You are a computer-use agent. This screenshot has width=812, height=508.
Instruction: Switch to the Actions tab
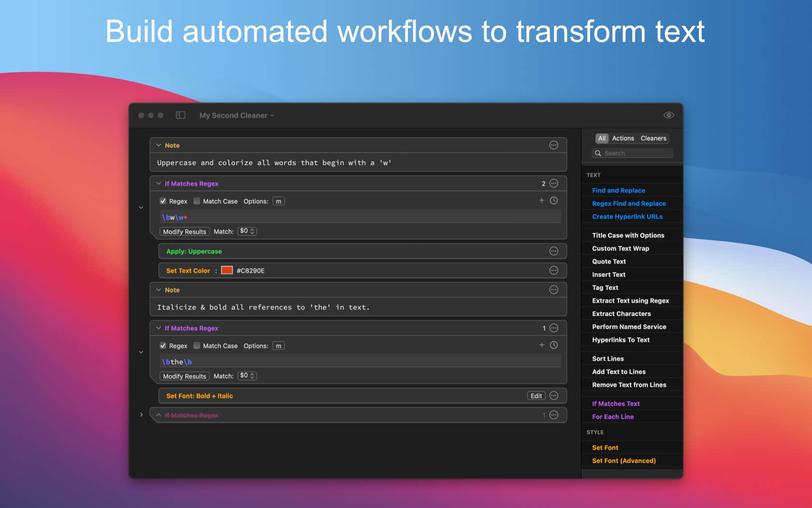pyautogui.click(x=623, y=138)
